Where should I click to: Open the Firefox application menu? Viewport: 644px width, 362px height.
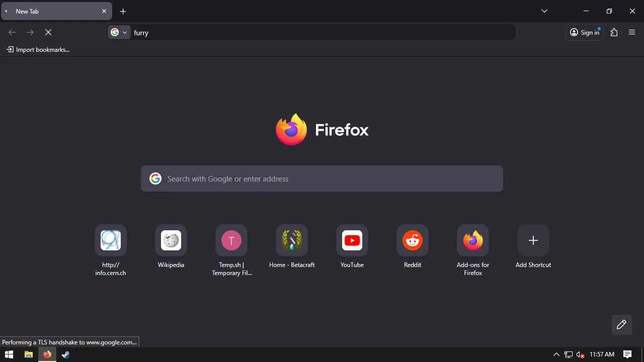point(632,32)
